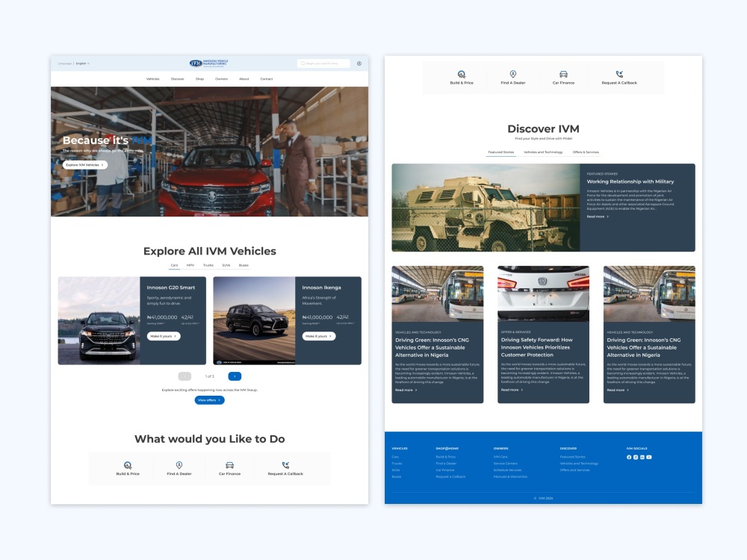The image size is (747, 560).
Task: Click footer Manuals & Warranties link
Action: (x=510, y=477)
